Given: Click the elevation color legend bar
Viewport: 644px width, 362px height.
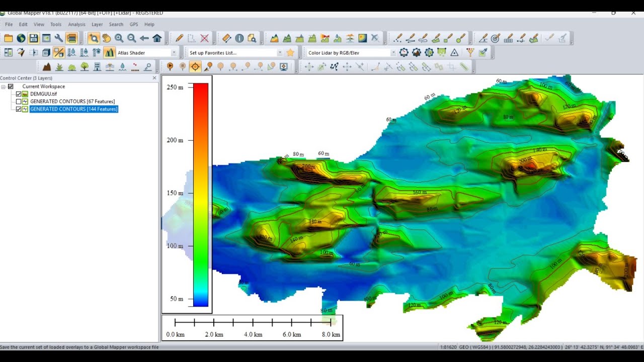Looking at the screenshot, I should pyautogui.click(x=201, y=195).
